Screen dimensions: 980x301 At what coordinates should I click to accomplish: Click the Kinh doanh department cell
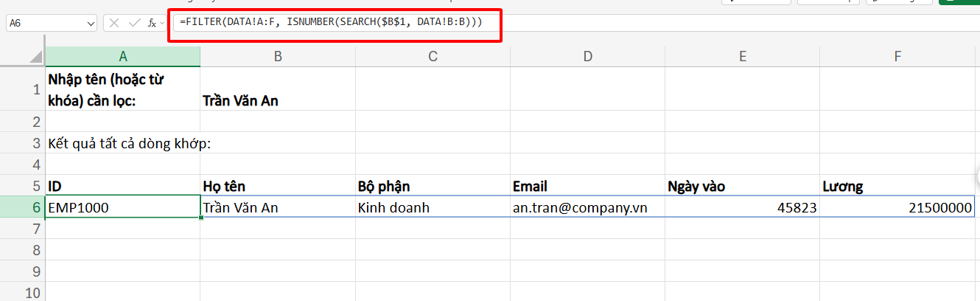click(432, 207)
